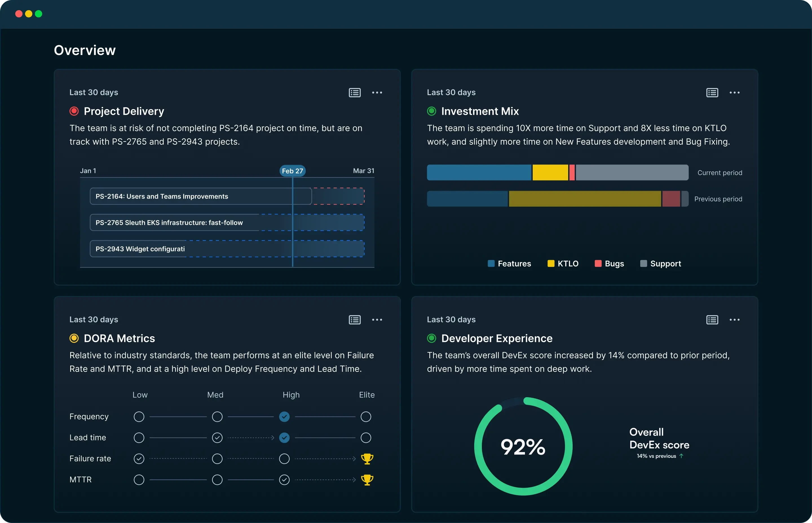Open Investment Mix more options menu

click(x=734, y=92)
